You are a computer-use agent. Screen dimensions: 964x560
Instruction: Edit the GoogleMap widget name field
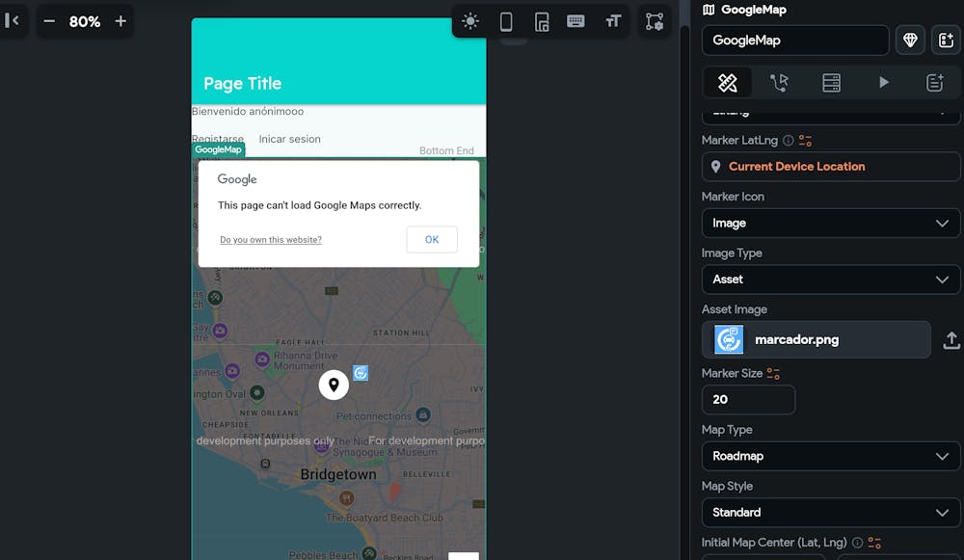(795, 40)
